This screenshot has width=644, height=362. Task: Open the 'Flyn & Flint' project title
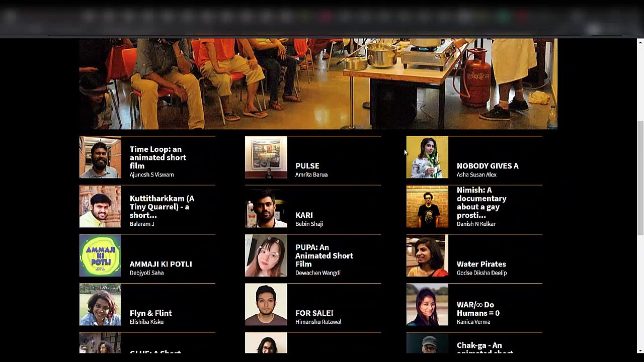tap(151, 313)
